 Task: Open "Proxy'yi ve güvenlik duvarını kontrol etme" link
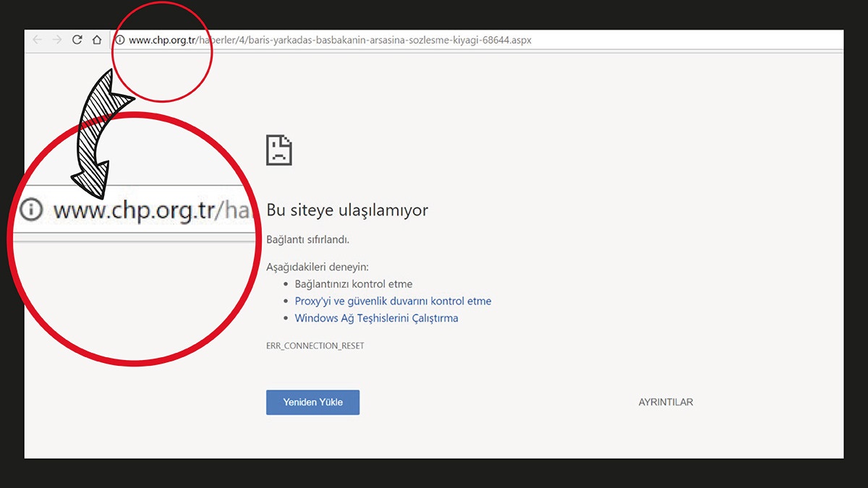pyautogui.click(x=393, y=301)
